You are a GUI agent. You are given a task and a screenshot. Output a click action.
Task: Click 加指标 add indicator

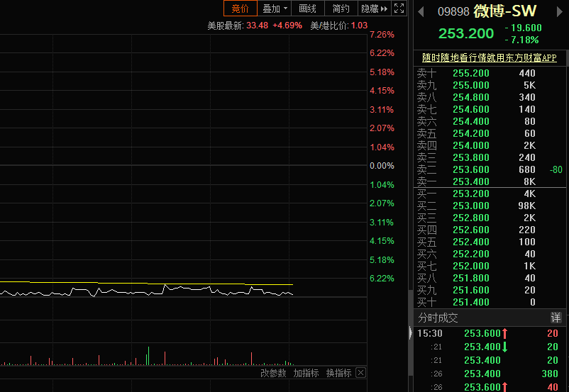(306, 373)
